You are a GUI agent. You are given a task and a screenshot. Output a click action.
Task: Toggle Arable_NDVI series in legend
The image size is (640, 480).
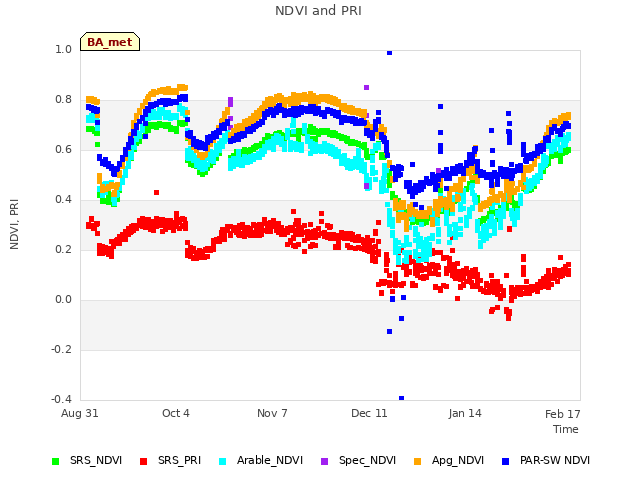(261, 460)
